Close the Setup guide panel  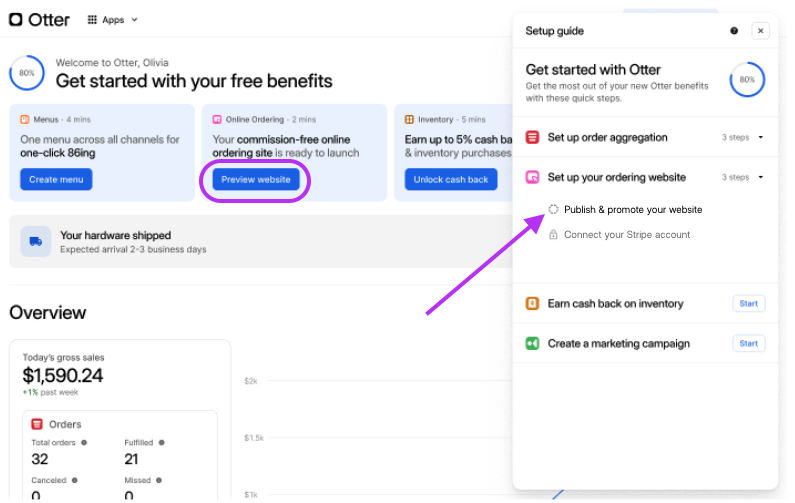point(760,31)
